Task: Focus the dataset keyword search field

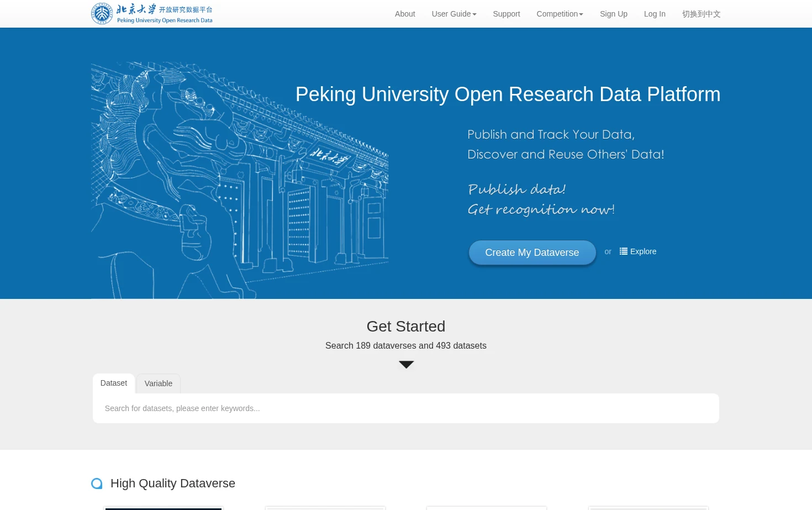Action: (406, 408)
